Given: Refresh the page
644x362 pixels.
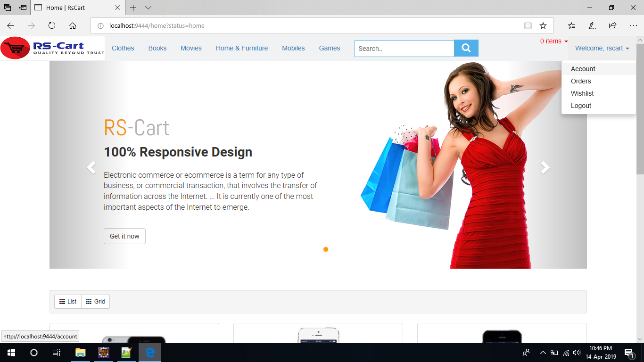Looking at the screenshot, I should point(52,25).
